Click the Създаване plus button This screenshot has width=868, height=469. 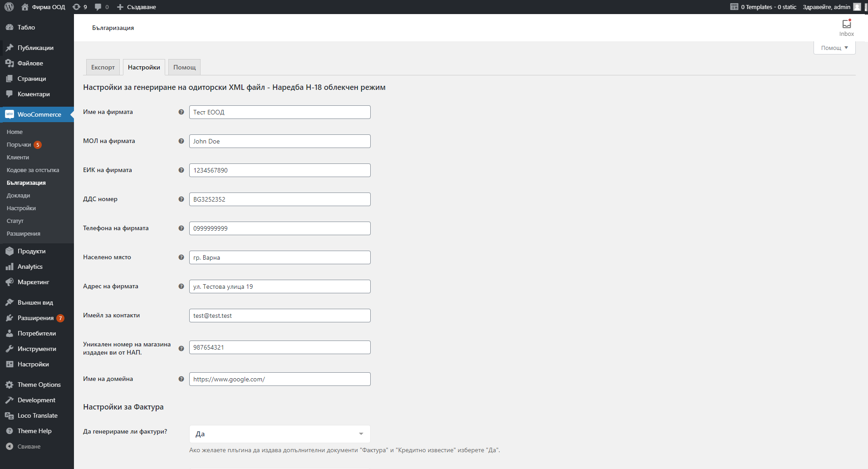137,7
